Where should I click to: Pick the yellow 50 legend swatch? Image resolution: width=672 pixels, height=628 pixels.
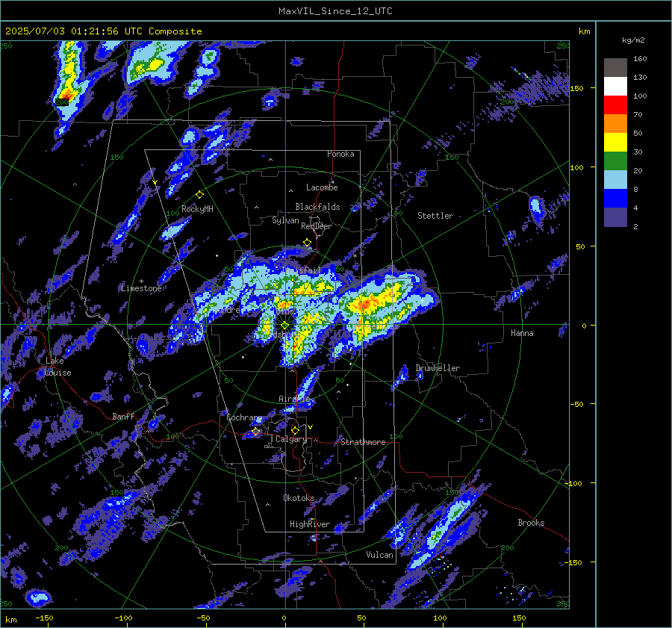[x=615, y=143]
